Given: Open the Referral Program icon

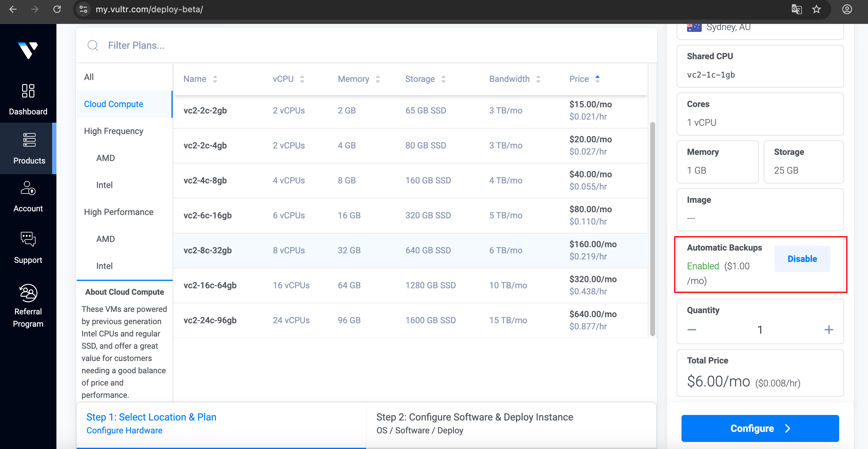Looking at the screenshot, I should [x=28, y=292].
